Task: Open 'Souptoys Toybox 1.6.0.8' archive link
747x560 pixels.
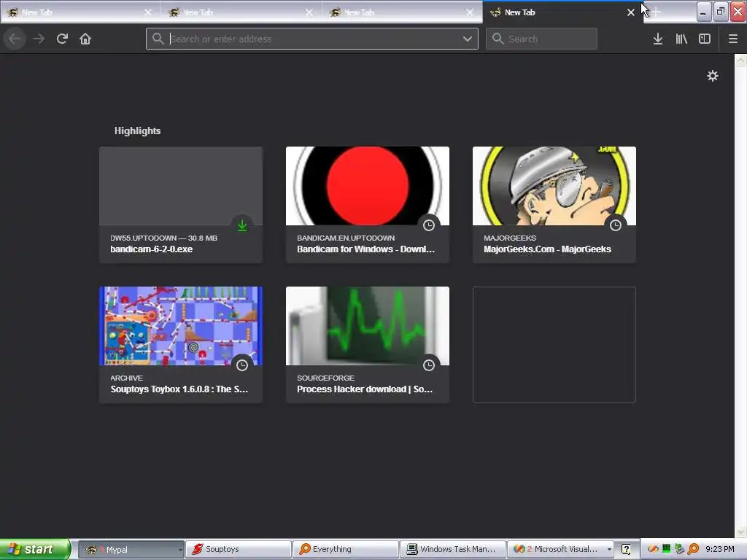Action: point(179,389)
